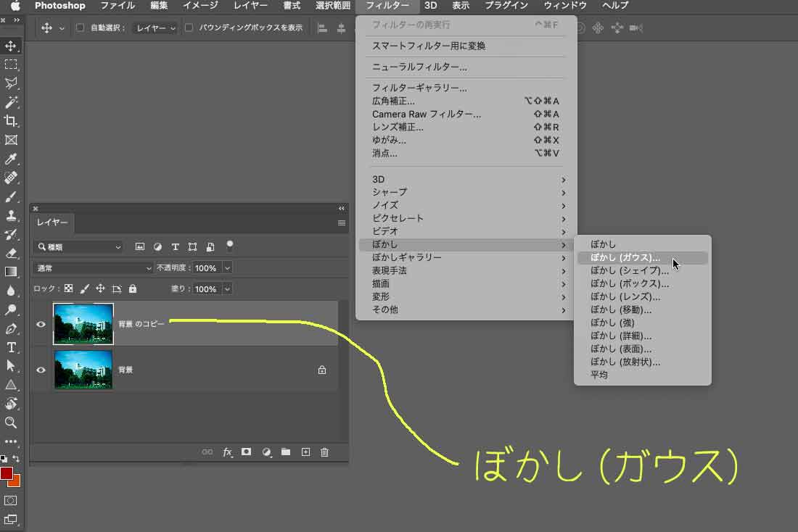Click the opacity 100% value field

(x=205, y=268)
